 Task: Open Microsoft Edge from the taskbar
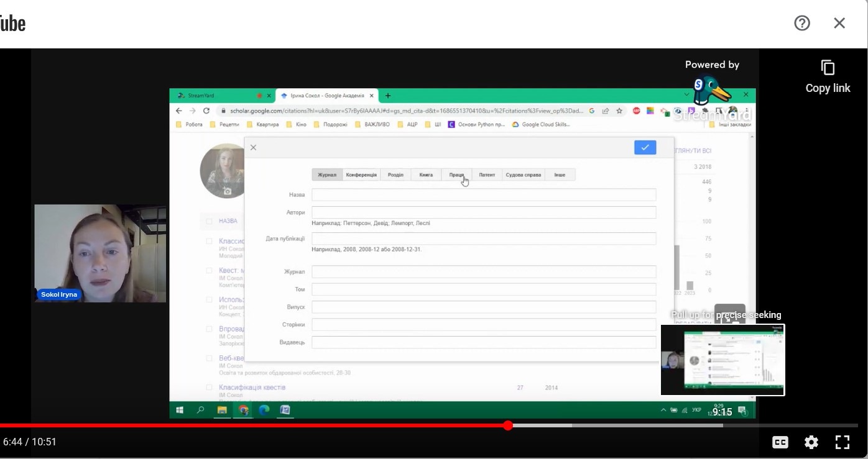coord(264,410)
